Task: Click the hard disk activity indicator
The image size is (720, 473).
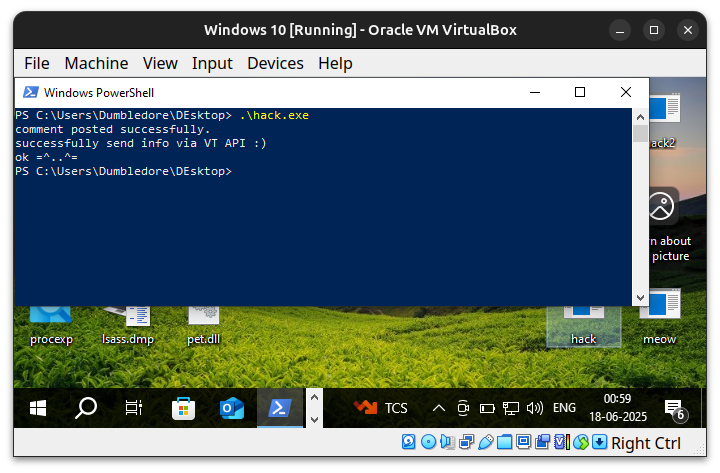Action: 409,442
